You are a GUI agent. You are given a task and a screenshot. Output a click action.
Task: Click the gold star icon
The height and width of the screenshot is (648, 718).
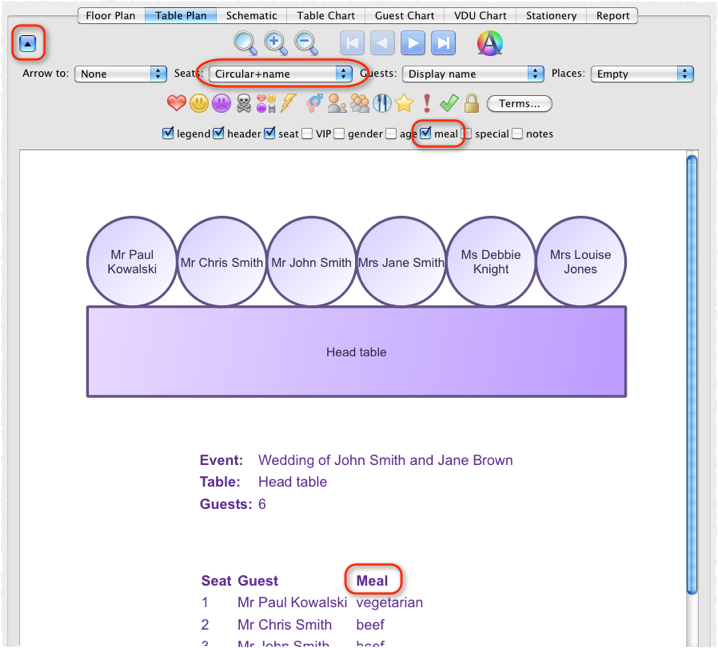pyautogui.click(x=404, y=103)
